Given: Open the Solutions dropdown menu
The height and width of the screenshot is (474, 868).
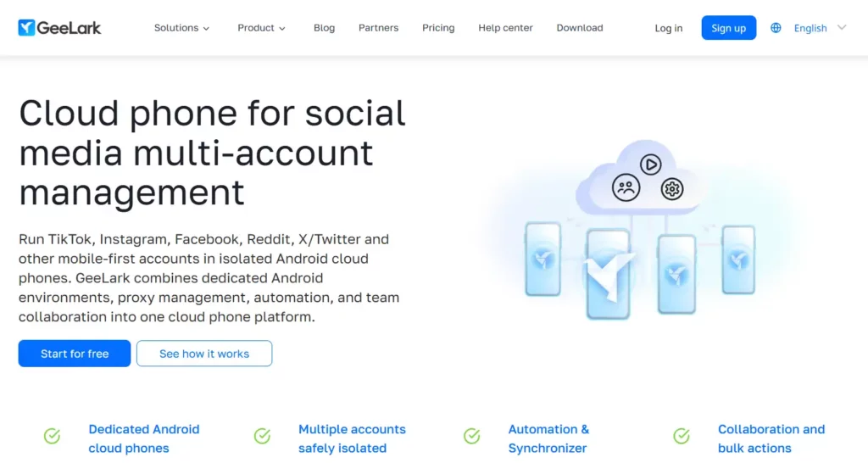Looking at the screenshot, I should [181, 28].
